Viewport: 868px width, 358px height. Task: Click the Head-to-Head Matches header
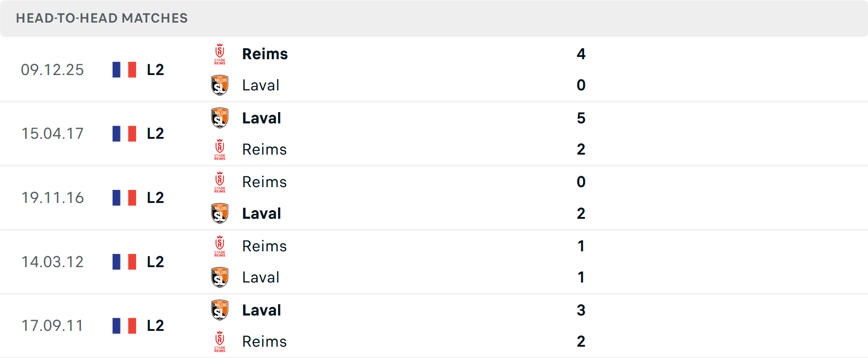(x=102, y=18)
